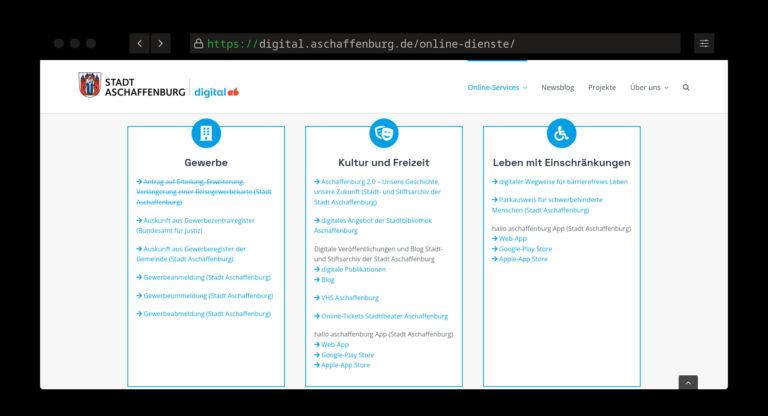Open digitaler Wegweiser für barrierefreies Leben link
The height and width of the screenshot is (416, 768).
click(x=560, y=181)
